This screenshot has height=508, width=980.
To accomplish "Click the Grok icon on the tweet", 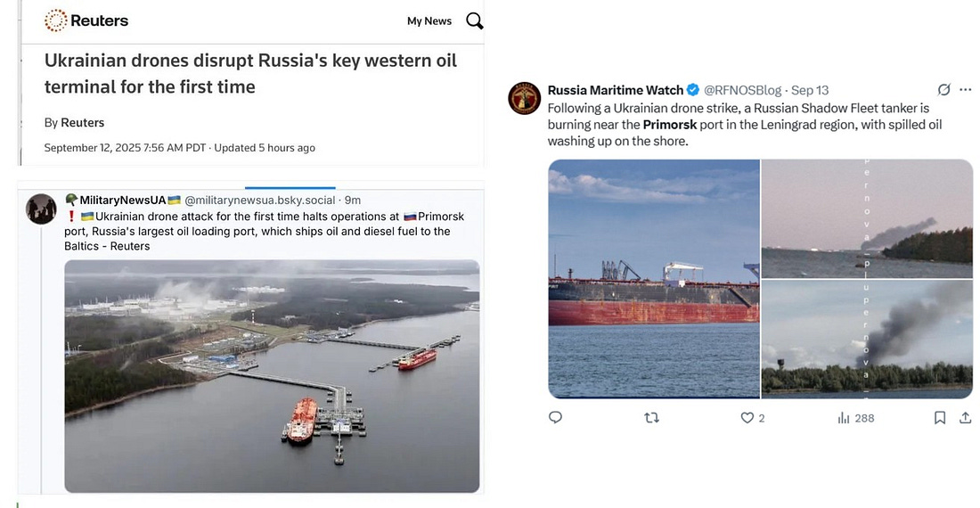I will pos(943,90).
